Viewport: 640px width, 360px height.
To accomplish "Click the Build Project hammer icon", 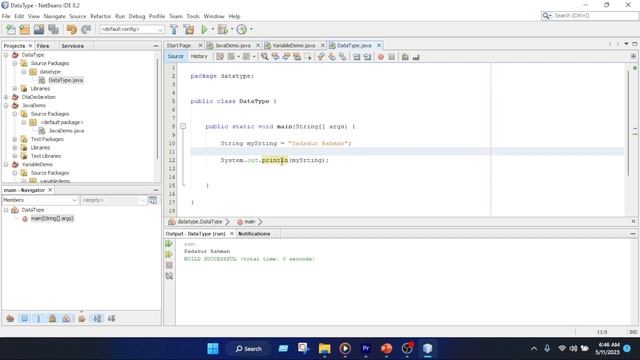I will 174,29.
